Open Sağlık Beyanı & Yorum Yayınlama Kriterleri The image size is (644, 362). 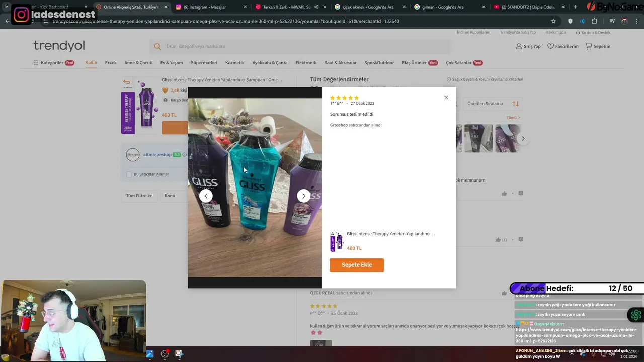pyautogui.click(x=485, y=79)
